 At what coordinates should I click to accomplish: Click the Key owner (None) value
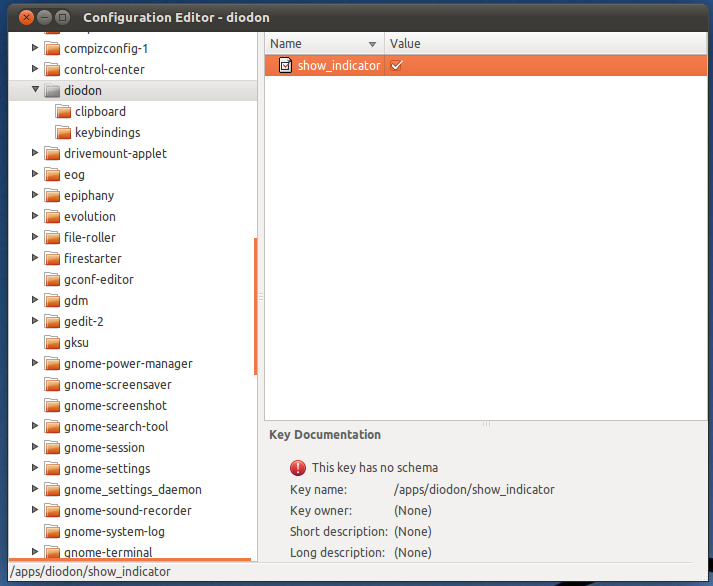click(x=413, y=511)
